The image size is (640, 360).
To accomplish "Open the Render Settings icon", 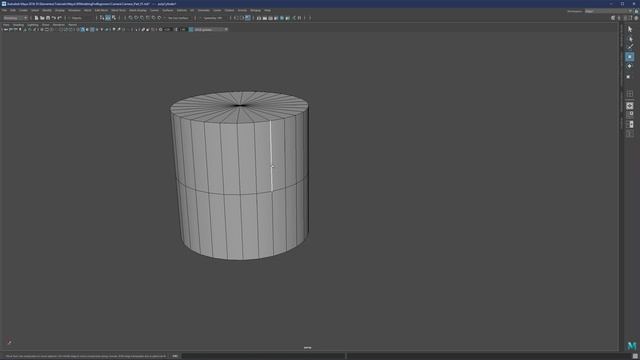I will (276, 18).
